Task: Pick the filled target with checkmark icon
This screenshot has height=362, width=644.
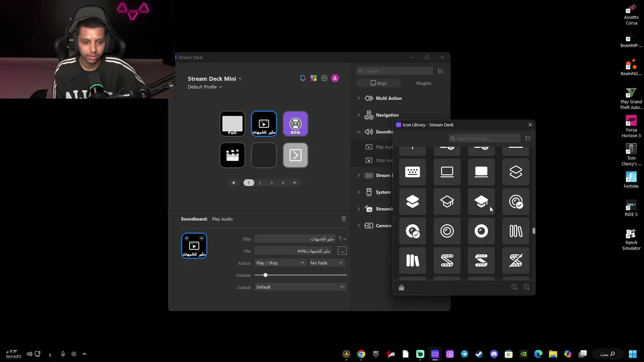Action: click(x=413, y=231)
